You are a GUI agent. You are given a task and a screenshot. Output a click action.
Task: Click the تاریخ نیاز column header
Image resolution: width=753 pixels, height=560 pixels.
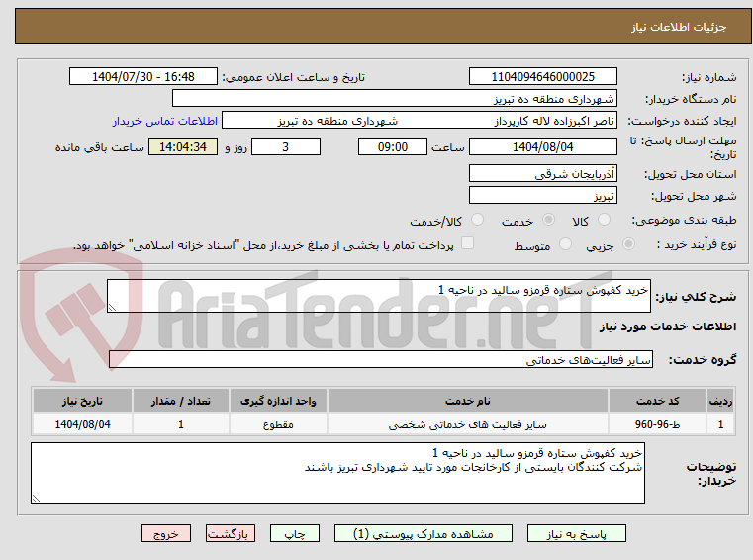point(82,401)
